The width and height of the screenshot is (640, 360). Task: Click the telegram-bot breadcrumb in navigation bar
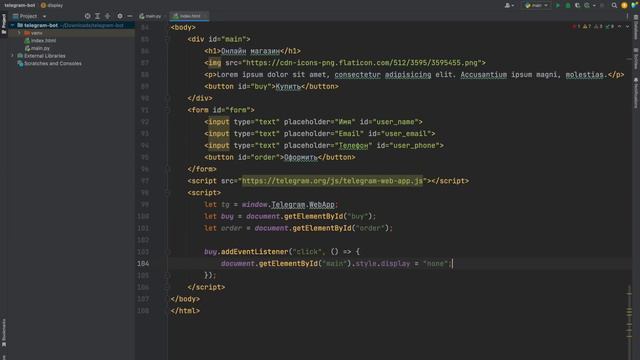19,5
